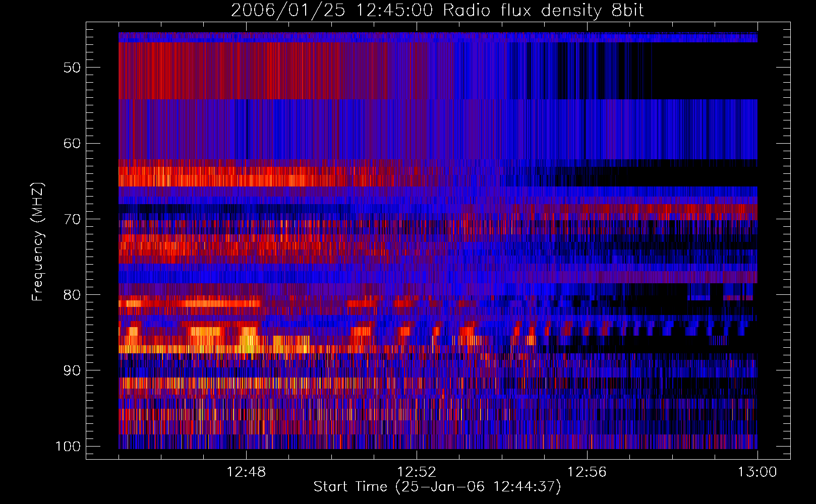The image size is (816, 504).
Task: Click the frequency tick label 80
Action: coord(72,295)
